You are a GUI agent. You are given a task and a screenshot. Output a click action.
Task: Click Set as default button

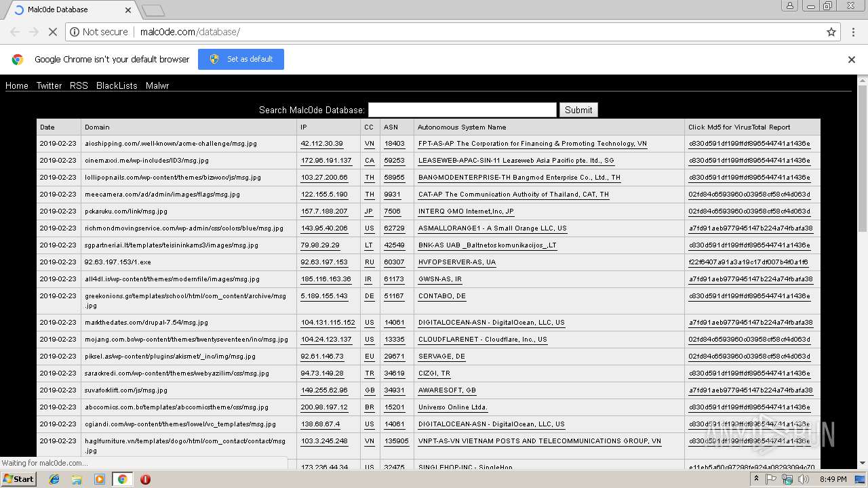(241, 59)
